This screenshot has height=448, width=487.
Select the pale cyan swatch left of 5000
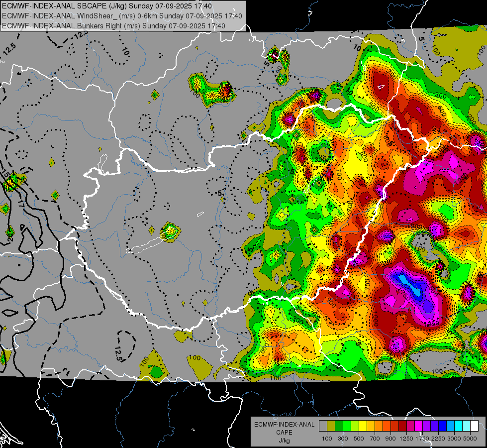coord(467,426)
